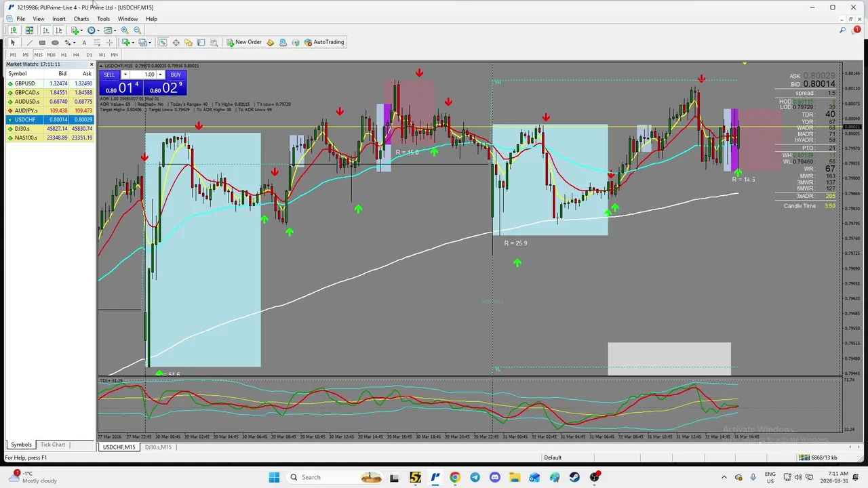This screenshot has width=868, height=488.
Task: Open the chart templates dropdown
Action: tap(110, 30)
